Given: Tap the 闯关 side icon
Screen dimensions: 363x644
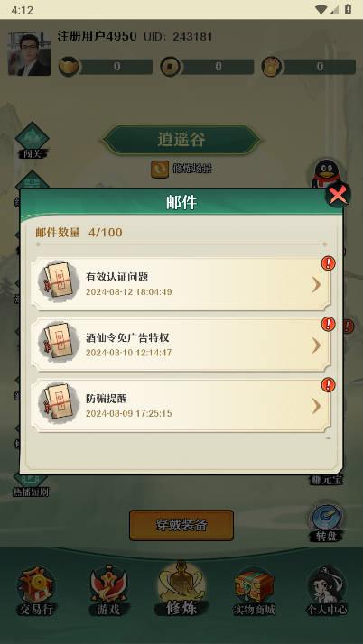Looking at the screenshot, I should 33,141.
